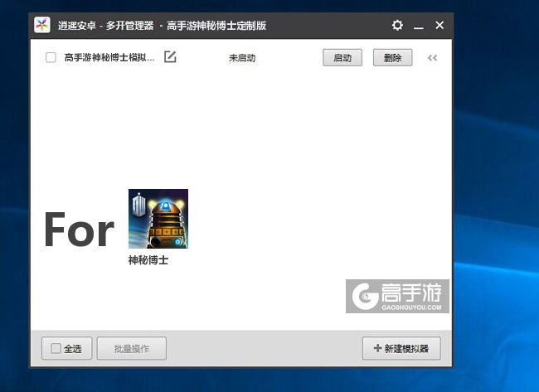The width and height of the screenshot is (539, 392).
Task: Open settings via the gear icon
Action: 397,26
